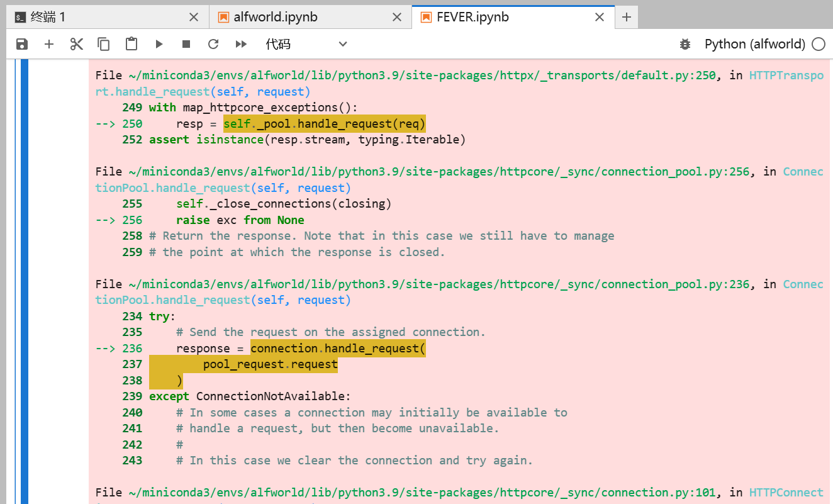
Task: Restart kernel and run all cells
Action: (240, 44)
